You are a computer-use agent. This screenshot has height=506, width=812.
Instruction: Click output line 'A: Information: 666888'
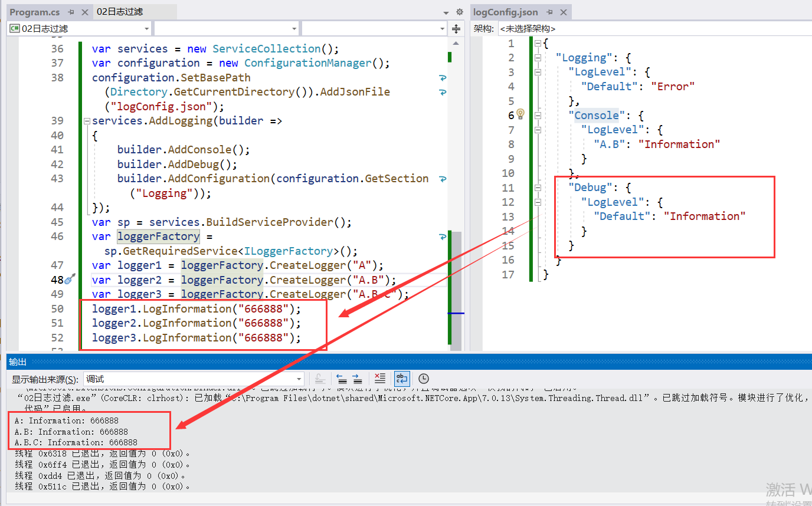67,420
